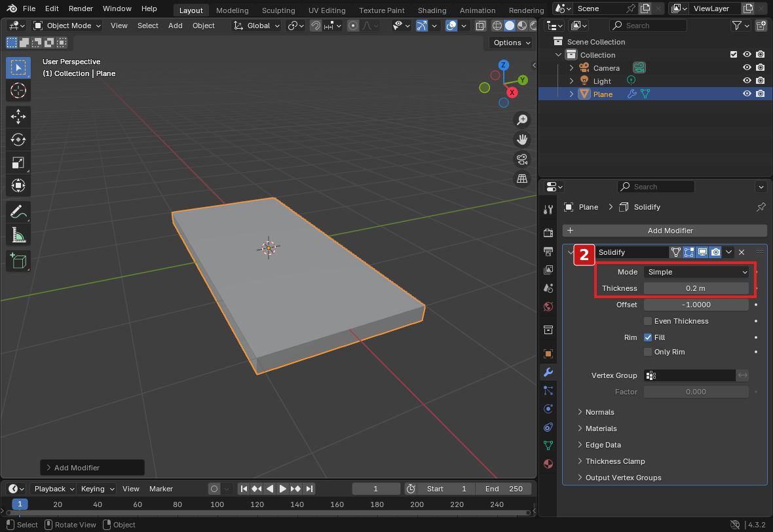The width and height of the screenshot is (773, 532).
Task: Select the Cursor tool in toolbar
Action: coord(18,90)
